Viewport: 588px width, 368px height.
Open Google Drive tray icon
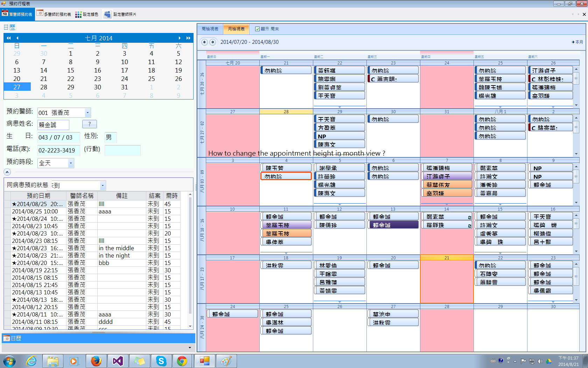(549, 361)
